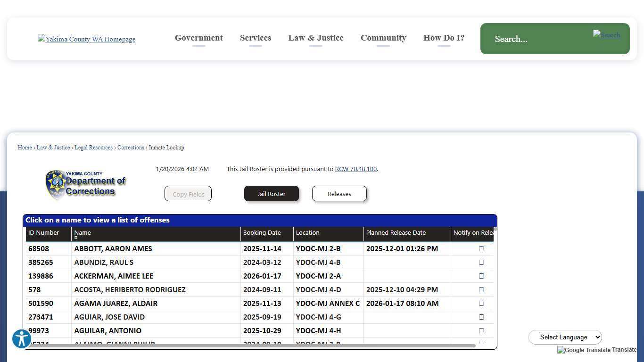Follow the RCW 70.48.100 link
Viewport: 644px width, 362px height.
355,169
